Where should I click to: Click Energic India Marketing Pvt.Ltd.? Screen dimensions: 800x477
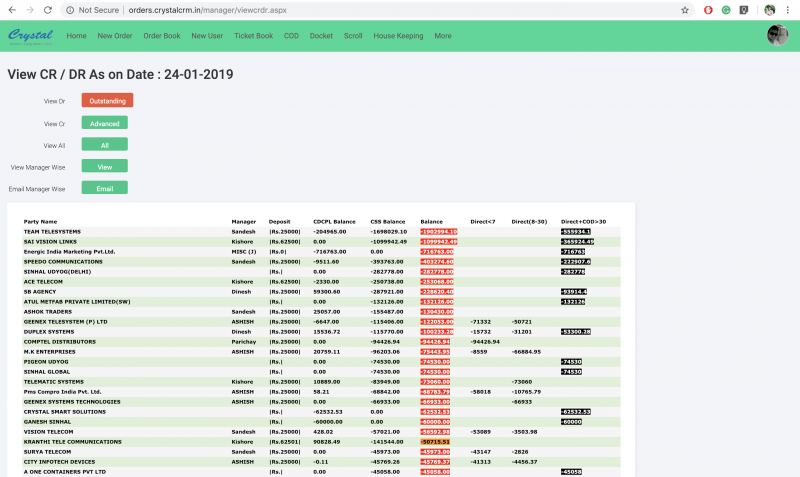pyautogui.click(x=69, y=252)
